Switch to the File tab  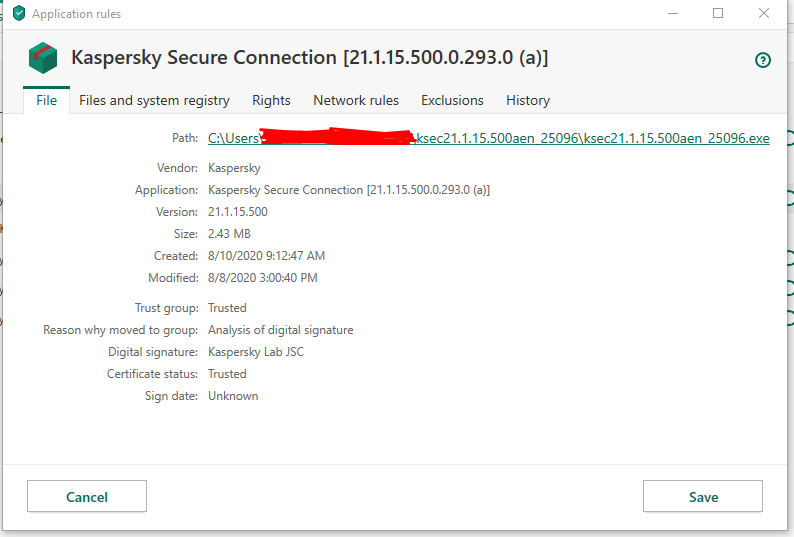pos(46,100)
